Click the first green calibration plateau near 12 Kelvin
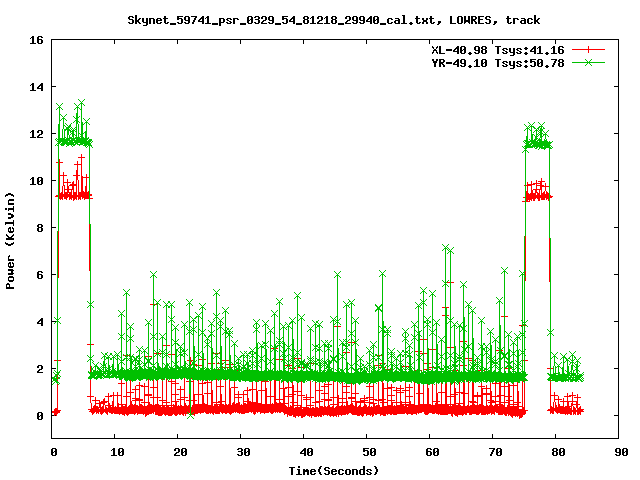The image size is (640, 480). (x=74, y=141)
